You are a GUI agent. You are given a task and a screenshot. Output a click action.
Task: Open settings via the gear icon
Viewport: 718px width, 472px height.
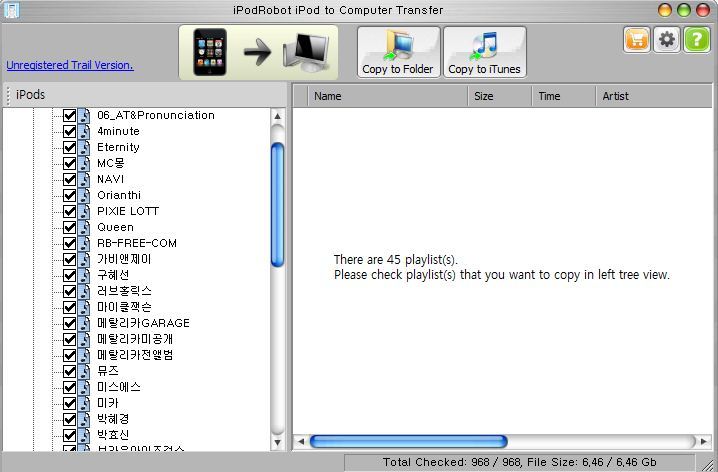666,40
